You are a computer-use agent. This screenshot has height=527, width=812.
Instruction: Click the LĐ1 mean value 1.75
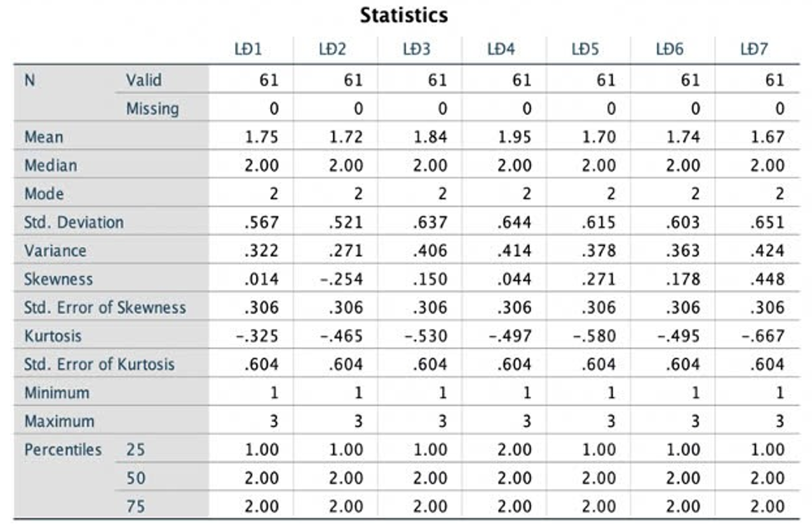pos(262,137)
